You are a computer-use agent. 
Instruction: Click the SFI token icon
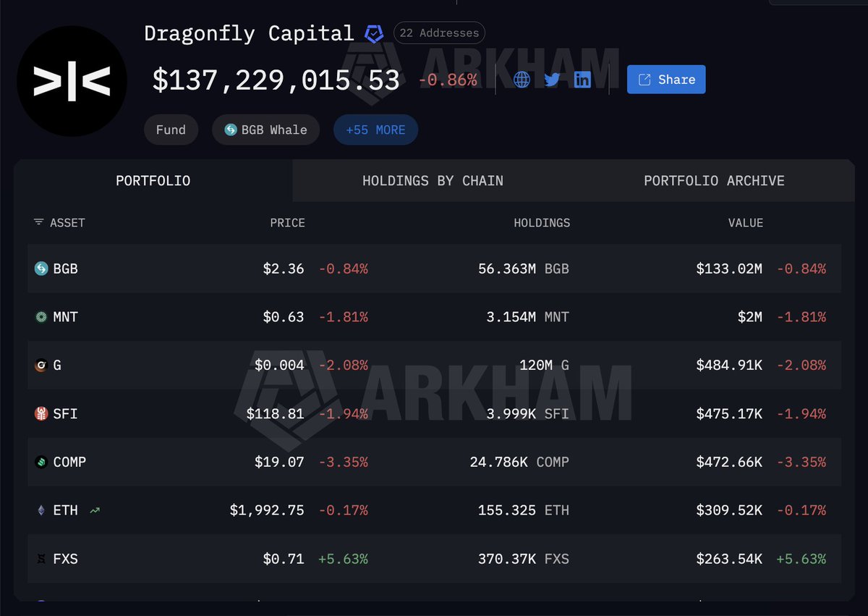click(42, 413)
